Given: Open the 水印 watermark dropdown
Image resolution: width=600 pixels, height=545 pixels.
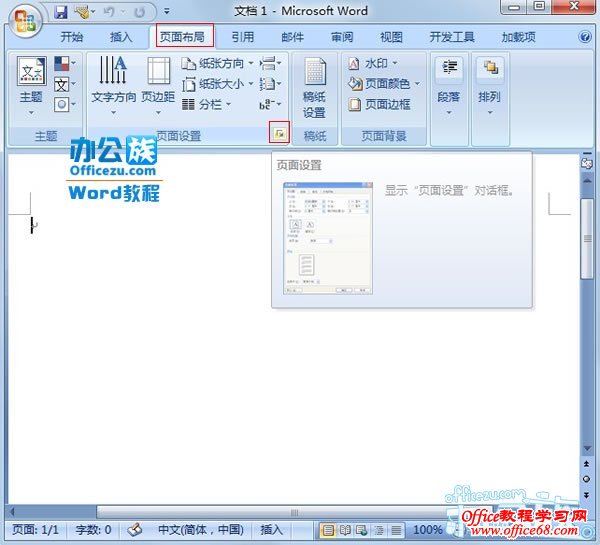Looking at the screenshot, I should tap(373, 64).
